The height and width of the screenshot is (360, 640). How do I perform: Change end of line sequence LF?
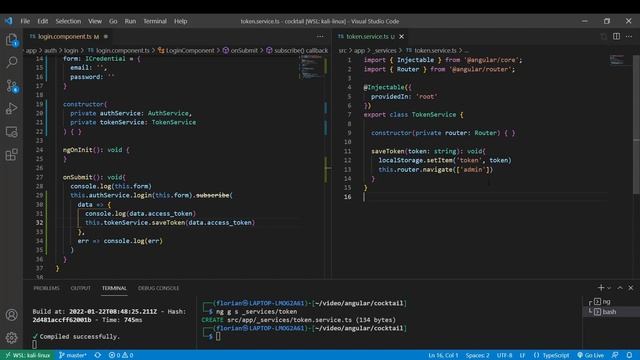coord(522,355)
